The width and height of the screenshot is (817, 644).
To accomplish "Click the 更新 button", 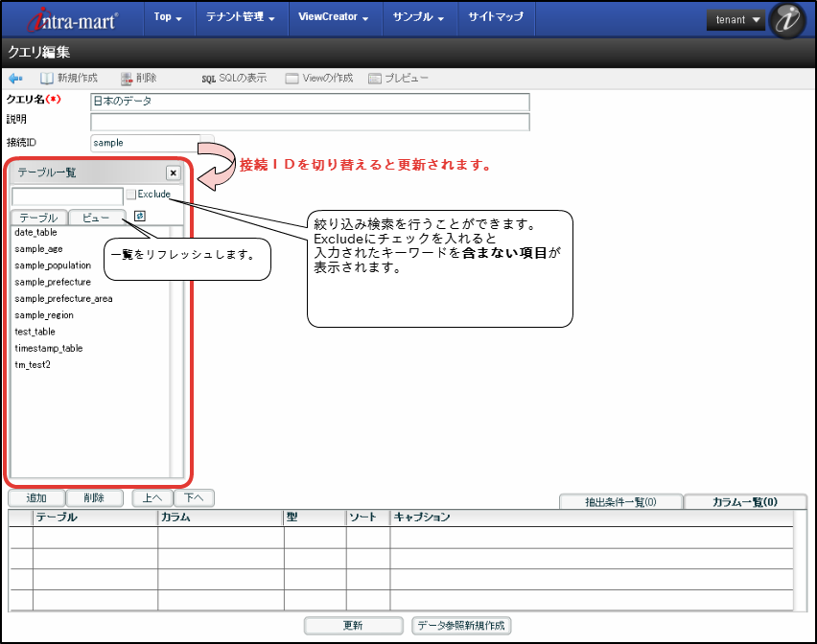I will (x=353, y=625).
